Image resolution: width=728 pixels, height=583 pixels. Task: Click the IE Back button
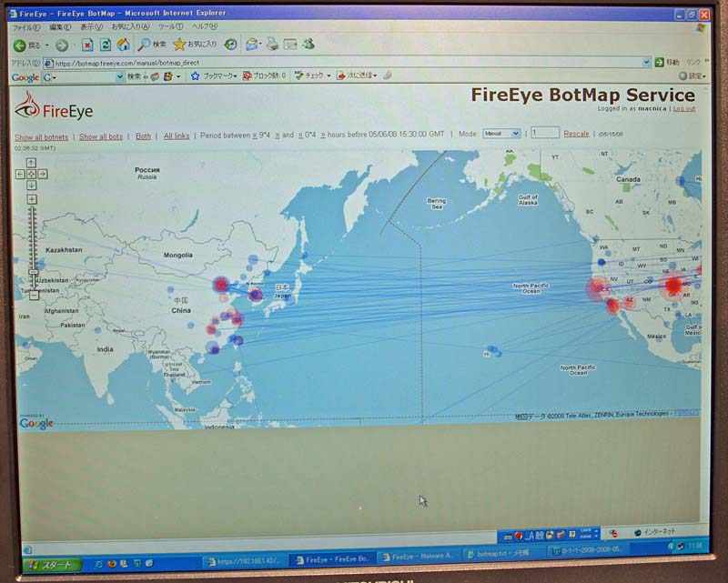pyautogui.click(x=27, y=45)
